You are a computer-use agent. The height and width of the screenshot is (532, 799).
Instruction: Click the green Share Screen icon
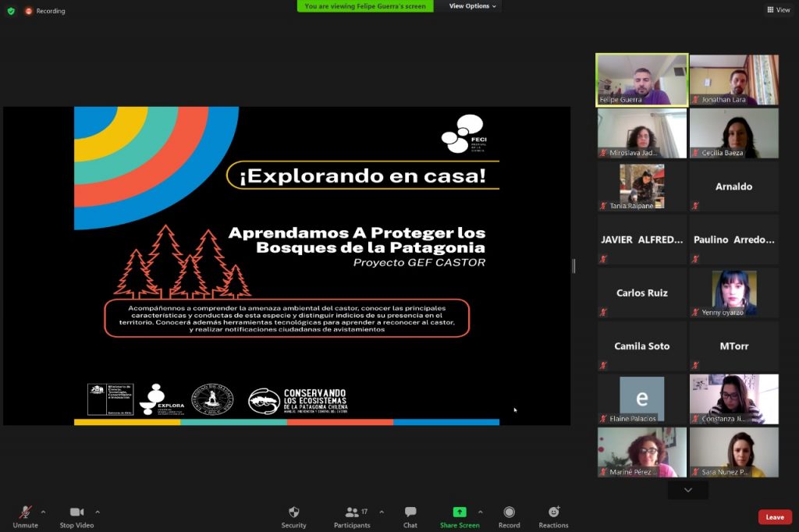pos(460,512)
